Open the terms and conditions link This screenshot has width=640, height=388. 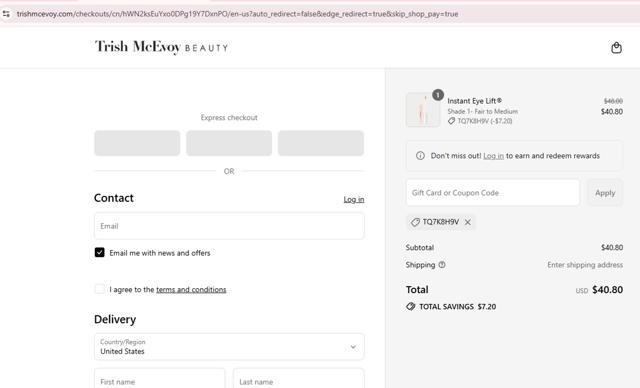point(191,289)
